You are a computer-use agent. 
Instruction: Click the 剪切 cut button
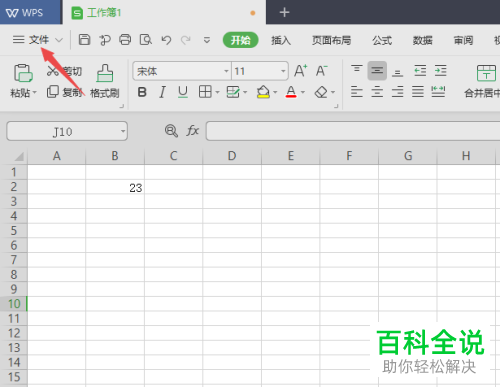(64, 71)
